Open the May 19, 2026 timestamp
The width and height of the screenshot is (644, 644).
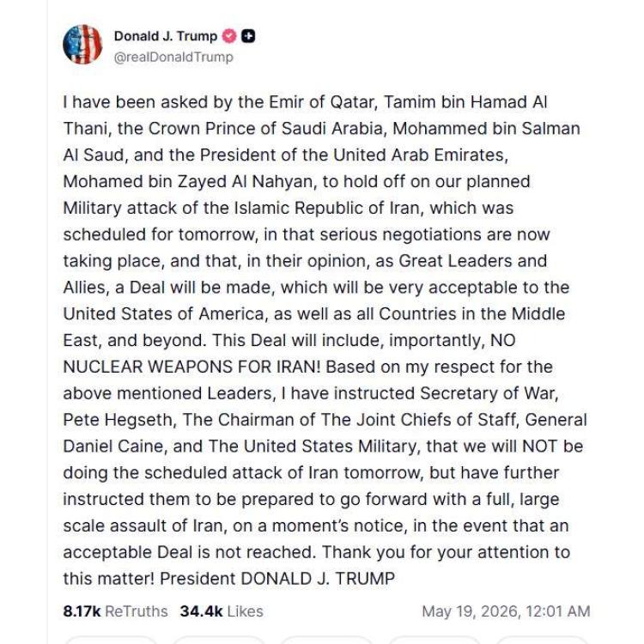[x=506, y=611]
